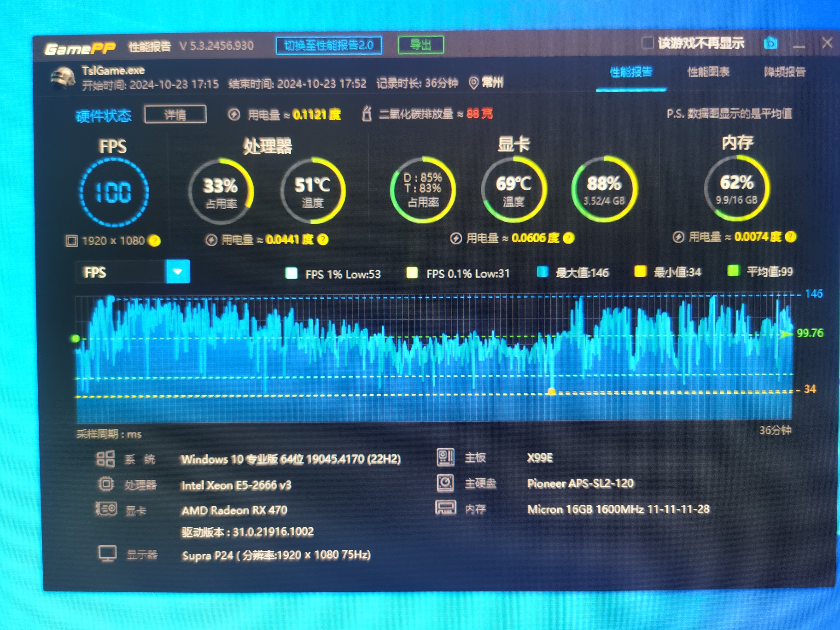Toggle the FPS 0.1% Low legend series

(412, 273)
